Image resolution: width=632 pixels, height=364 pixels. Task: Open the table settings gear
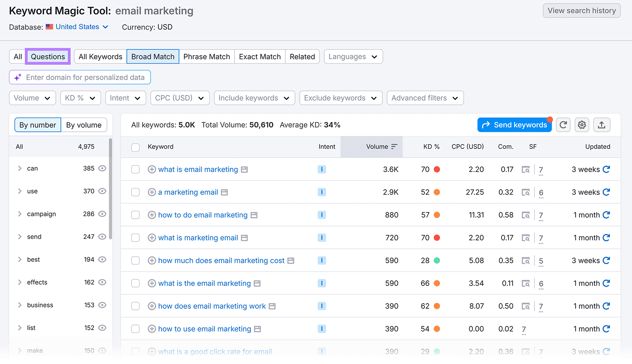tap(581, 125)
